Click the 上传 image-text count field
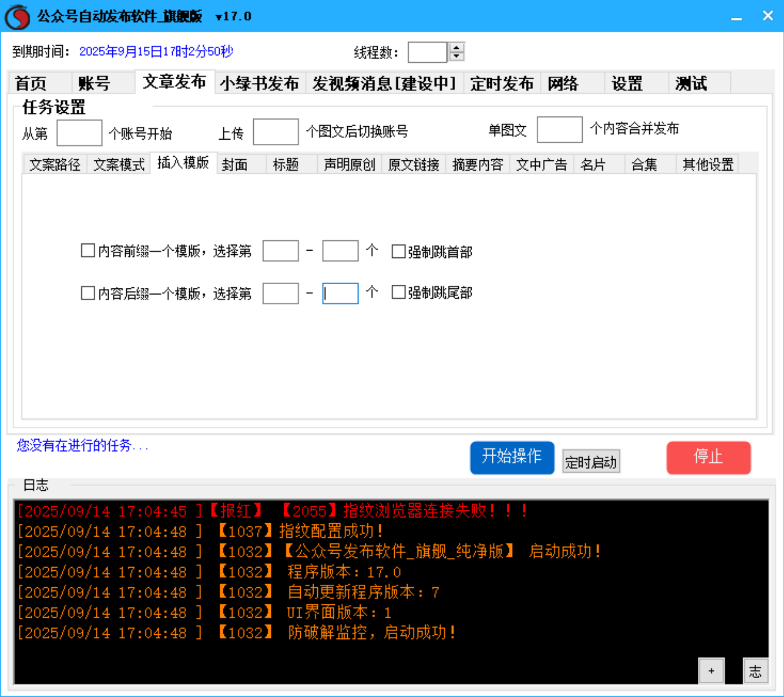The image size is (784, 697). [276, 132]
